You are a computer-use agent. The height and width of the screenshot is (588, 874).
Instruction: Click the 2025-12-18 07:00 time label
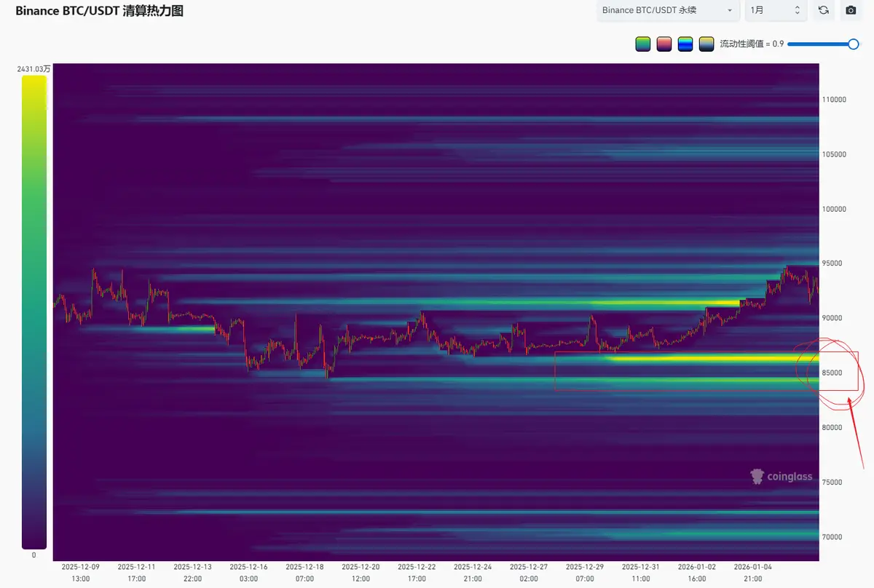[304, 572]
